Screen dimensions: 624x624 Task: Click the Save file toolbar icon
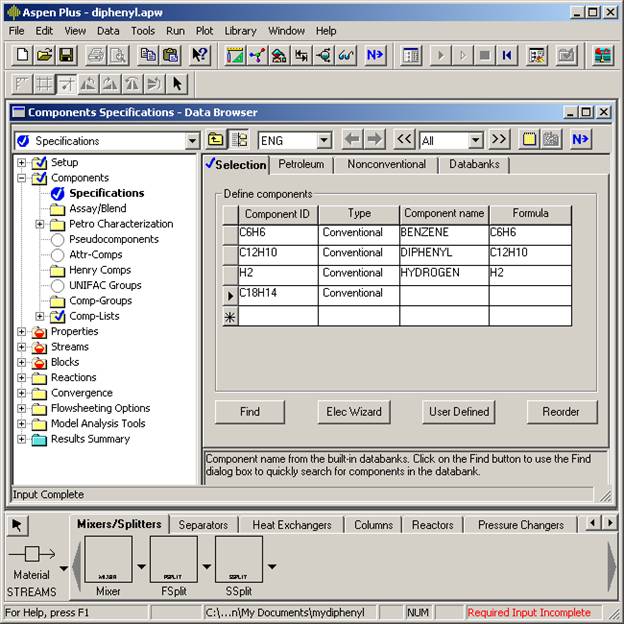(66, 55)
